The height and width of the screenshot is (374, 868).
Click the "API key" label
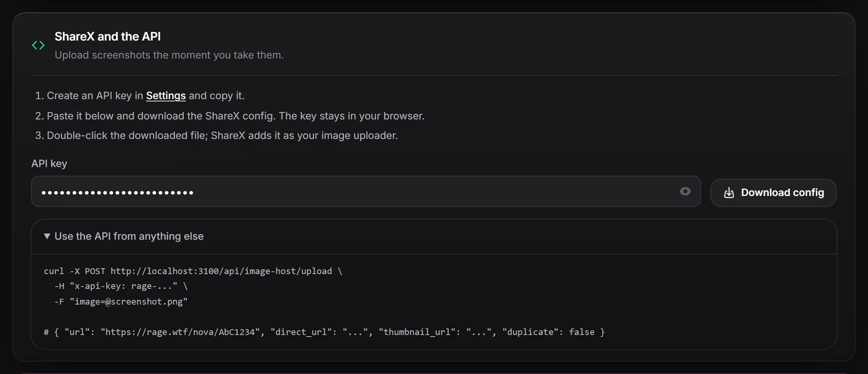(x=49, y=164)
